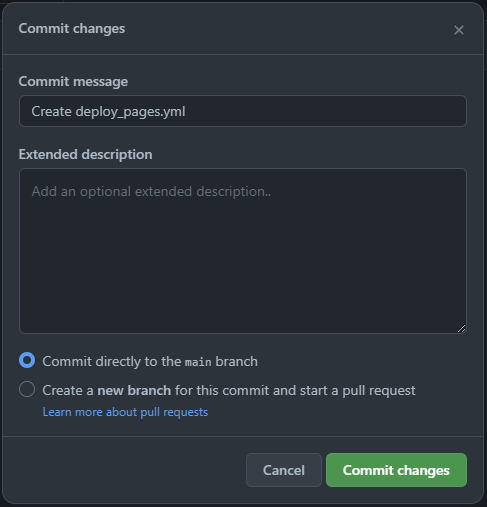Click the 'Commit message' field label

[x=73, y=81]
